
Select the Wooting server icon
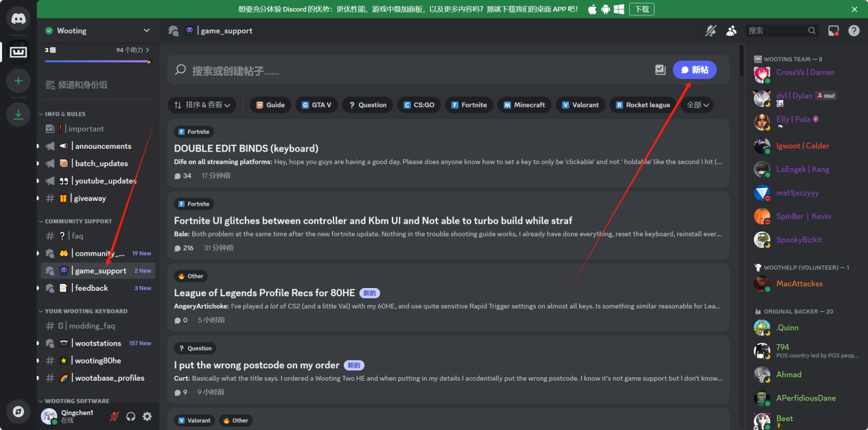(x=18, y=51)
